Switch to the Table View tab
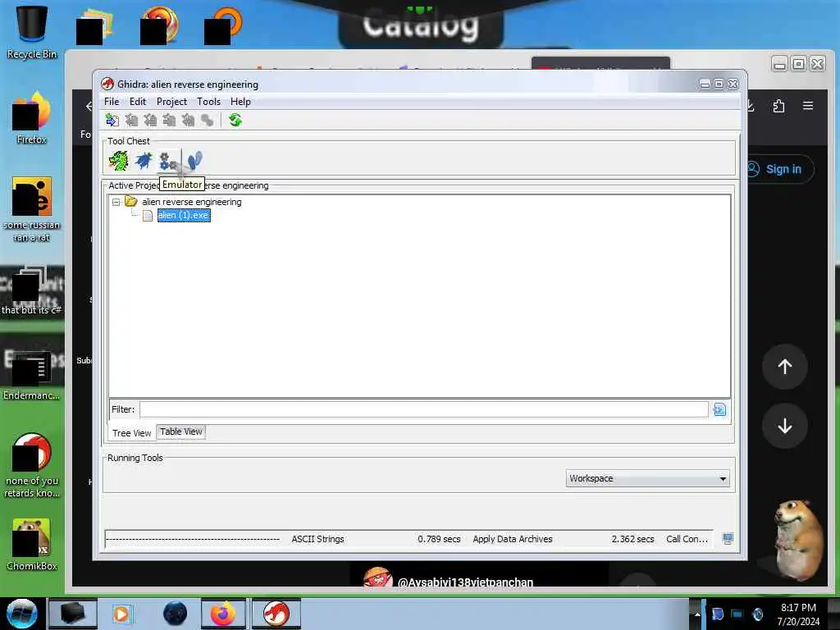Image resolution: width=840 pixels, height=630 pixels. point(181,431)
